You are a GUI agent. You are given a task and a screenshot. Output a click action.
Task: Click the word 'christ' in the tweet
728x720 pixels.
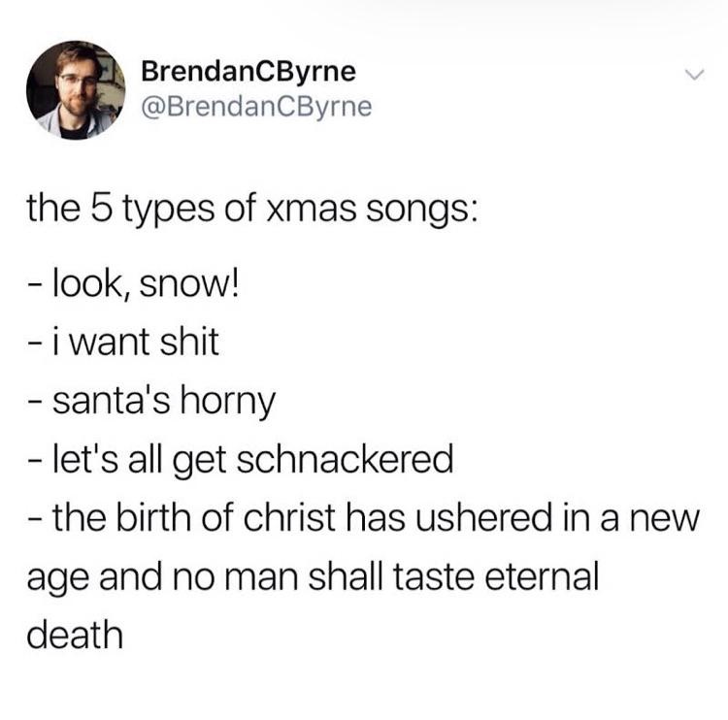[x=289, y=517]
